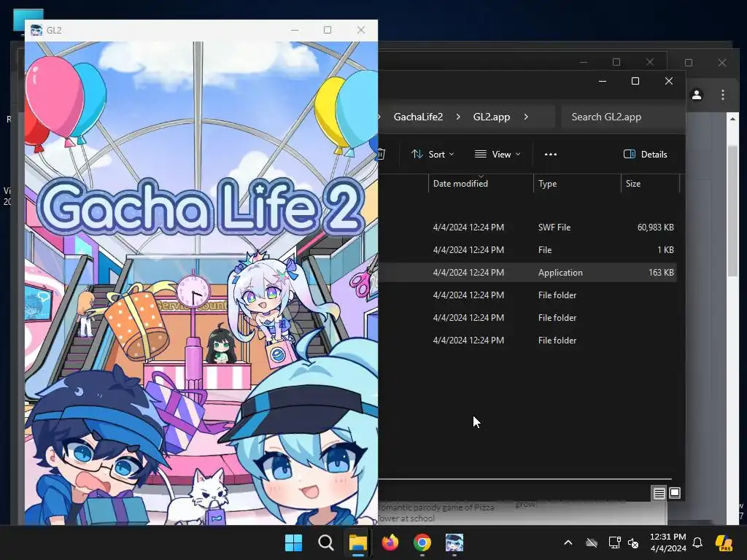Open the Windows Start menu

coord(293,542)
